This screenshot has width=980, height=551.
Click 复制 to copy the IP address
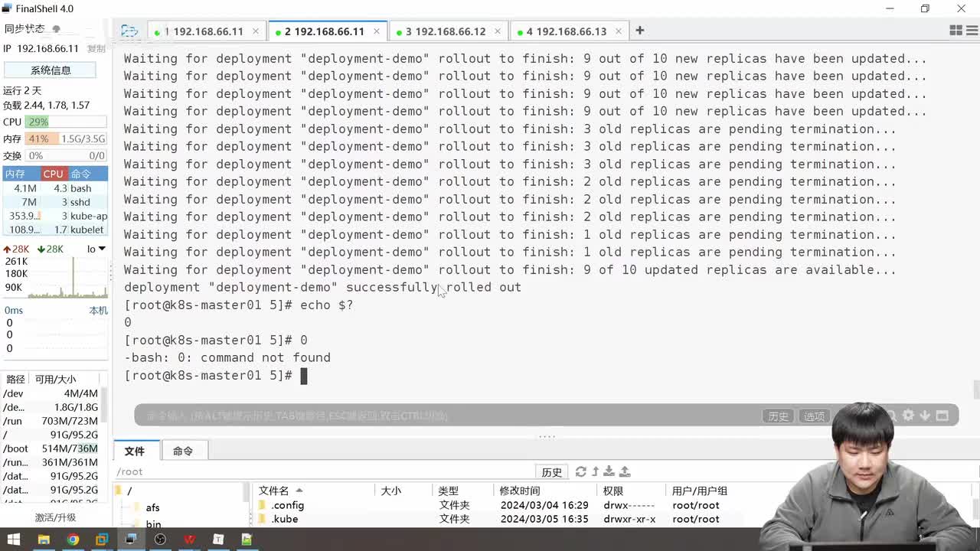pos(96,48)
